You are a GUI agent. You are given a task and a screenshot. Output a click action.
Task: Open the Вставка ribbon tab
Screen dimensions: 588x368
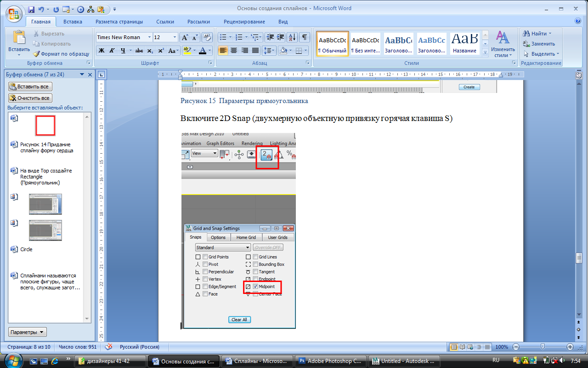[73, 22]
